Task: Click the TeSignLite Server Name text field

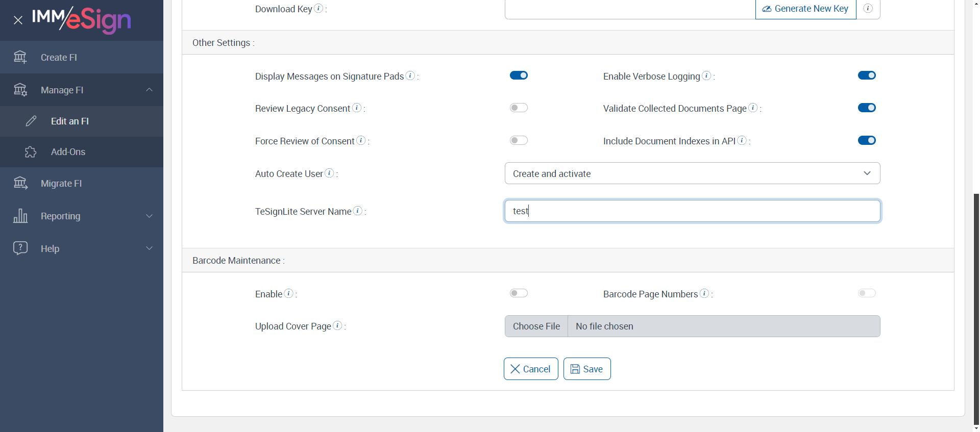Action: pyautogui.click(x=692, y=211)
